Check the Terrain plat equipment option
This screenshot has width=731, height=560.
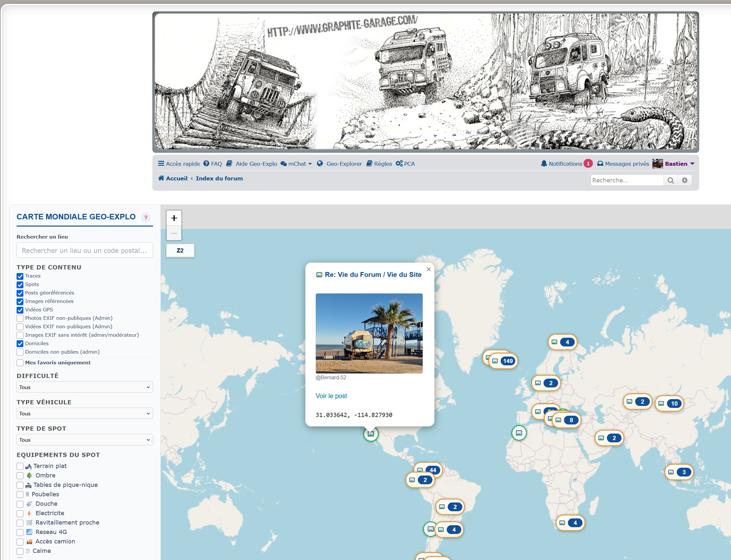click(20, 466)
